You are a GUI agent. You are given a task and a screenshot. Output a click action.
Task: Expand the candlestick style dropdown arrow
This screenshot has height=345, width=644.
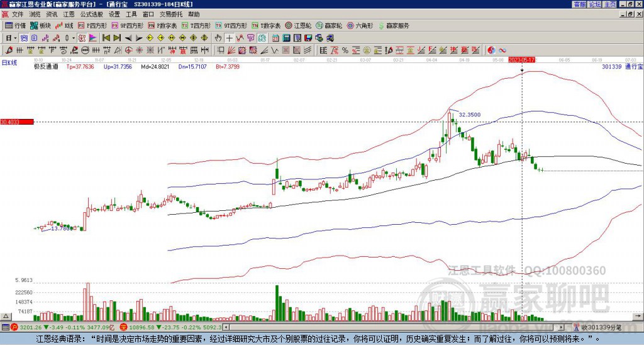74,38
